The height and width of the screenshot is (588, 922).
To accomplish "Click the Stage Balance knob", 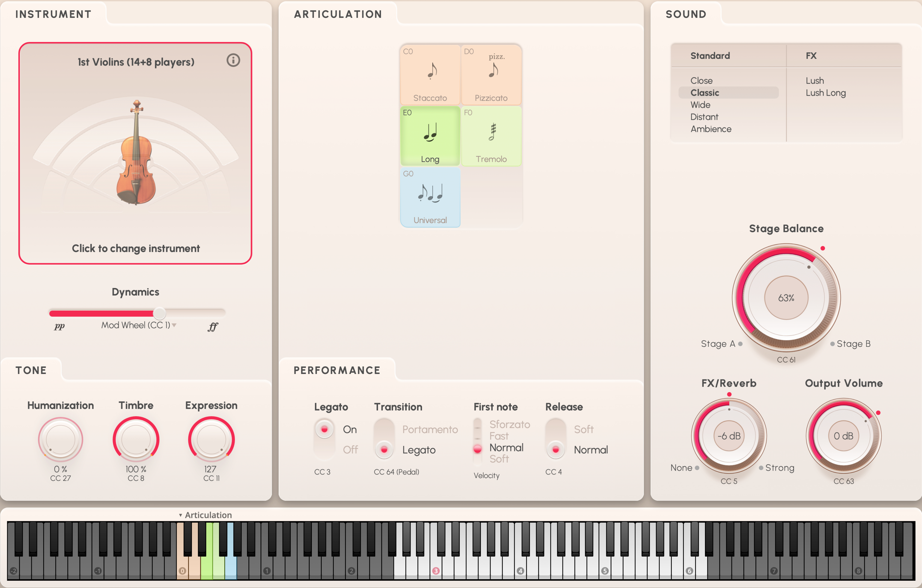I will pos(786,297).
